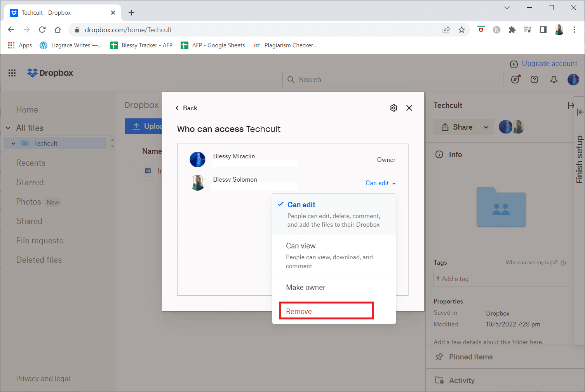Viewport: 585px width, 392px height.
Task: Open Recents in sidebar
Action: point(31,163)
